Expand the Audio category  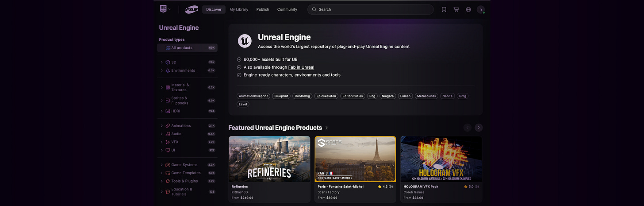(162, 134)
